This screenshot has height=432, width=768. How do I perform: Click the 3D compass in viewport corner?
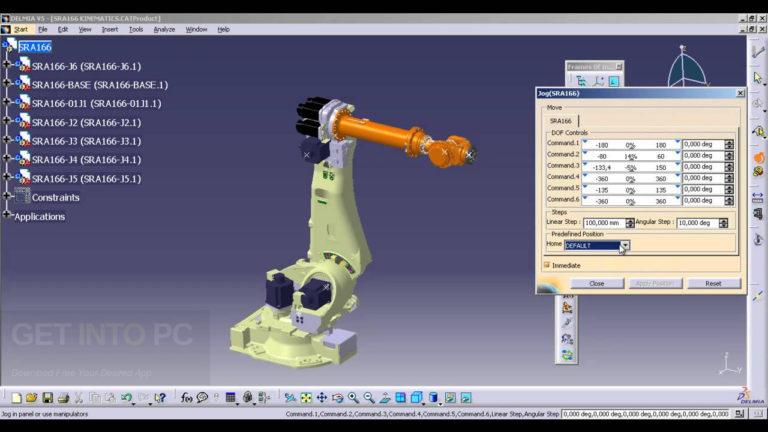[686, 66]
